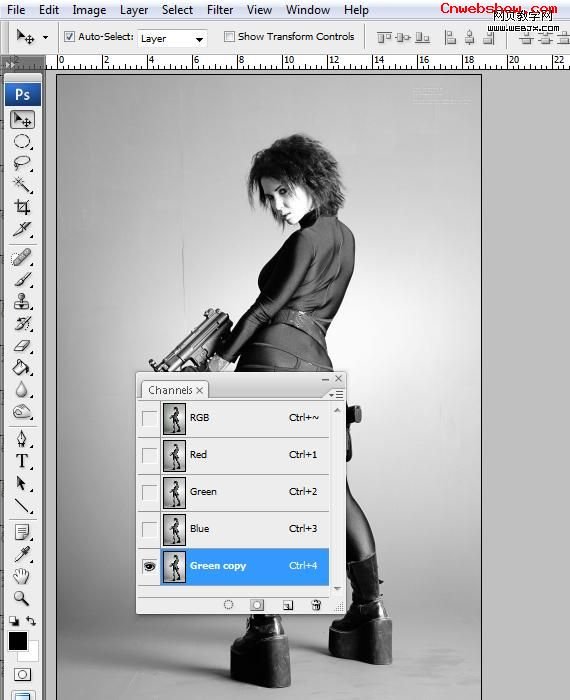Screen dimensions: 570x700
Task: Open the Select menu
Action: click(x=177, y=9)
